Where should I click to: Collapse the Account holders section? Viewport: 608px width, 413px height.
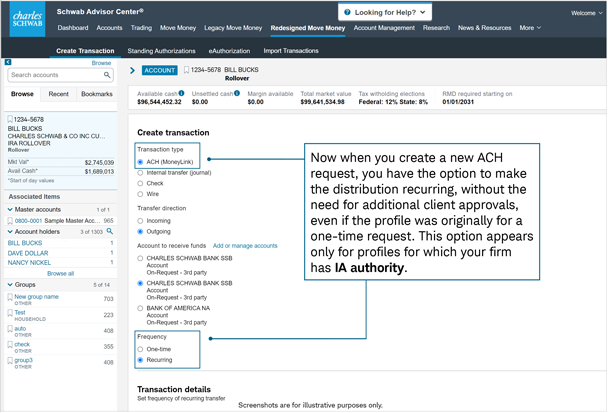10,232
